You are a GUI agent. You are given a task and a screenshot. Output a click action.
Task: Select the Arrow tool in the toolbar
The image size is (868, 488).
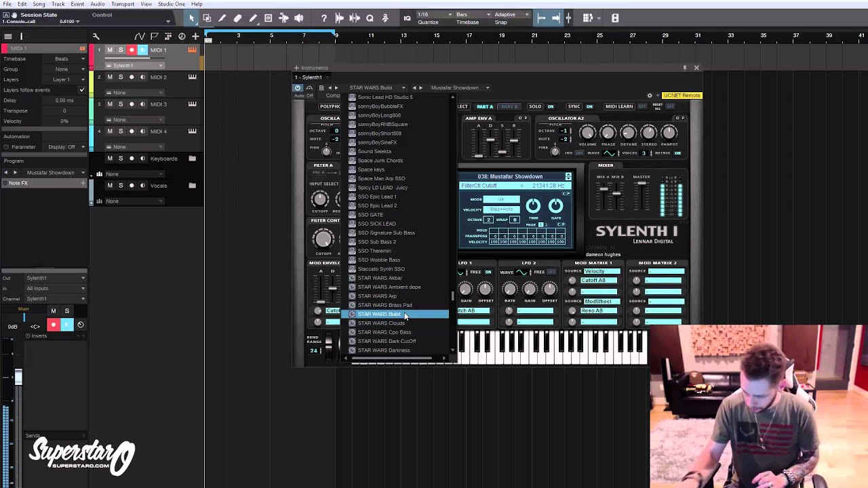coord(191,18)
